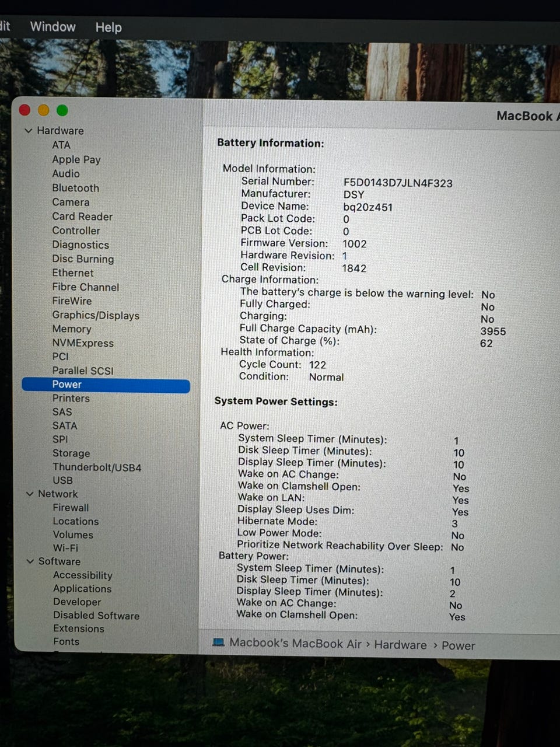Click Software label in the sidebar
This screenshot has height=747, width=560.
coord(60,561)
